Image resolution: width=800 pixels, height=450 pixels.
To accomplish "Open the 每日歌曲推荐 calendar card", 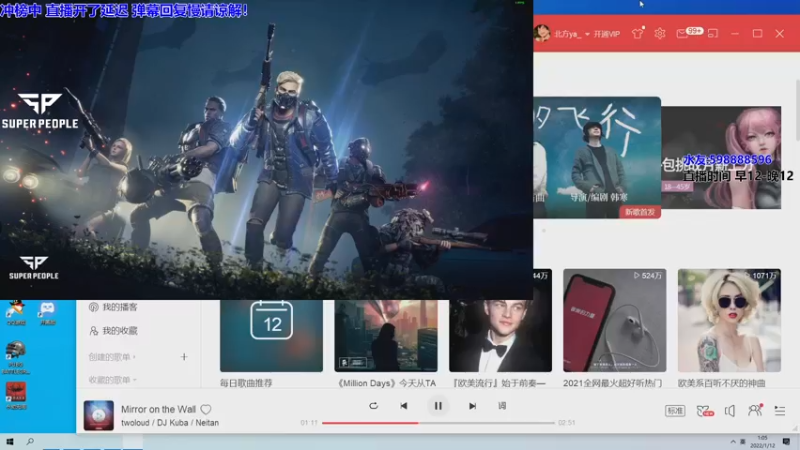I will pyautogui.click(x=271, y=336).
